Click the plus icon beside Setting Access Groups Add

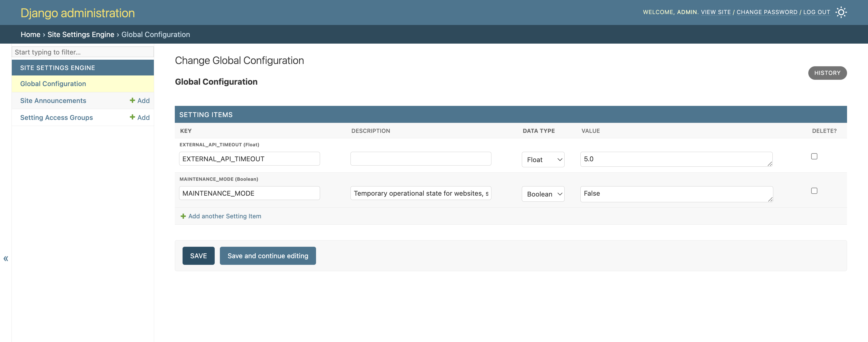(132, 117)
